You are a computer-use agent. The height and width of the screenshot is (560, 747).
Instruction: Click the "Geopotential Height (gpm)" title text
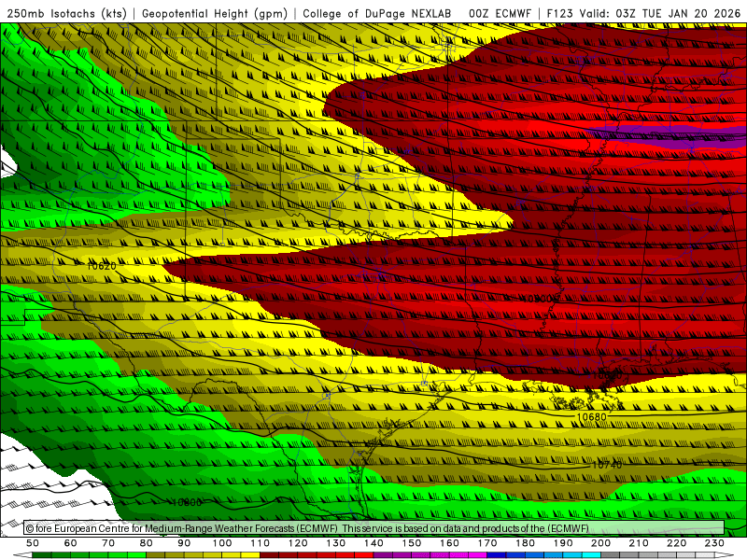click(x=215, y=14)
